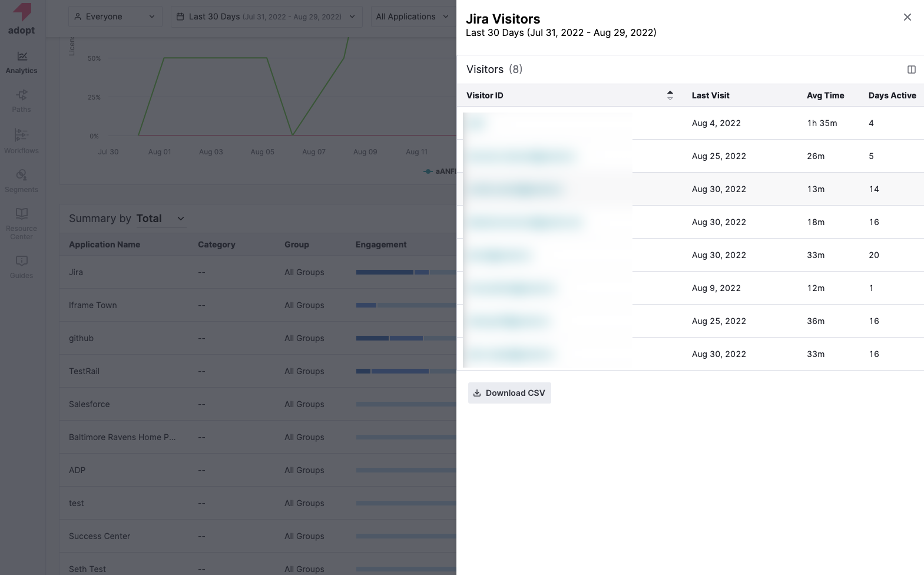Click test in the application list
Viewport: 924px width, 575px height.
point(77,503)
